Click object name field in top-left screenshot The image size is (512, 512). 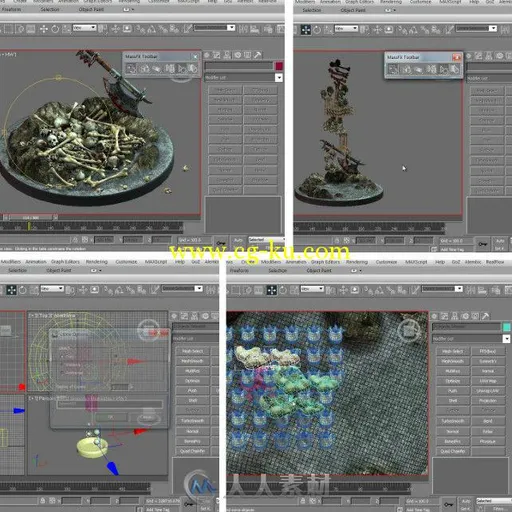[239, 66]
